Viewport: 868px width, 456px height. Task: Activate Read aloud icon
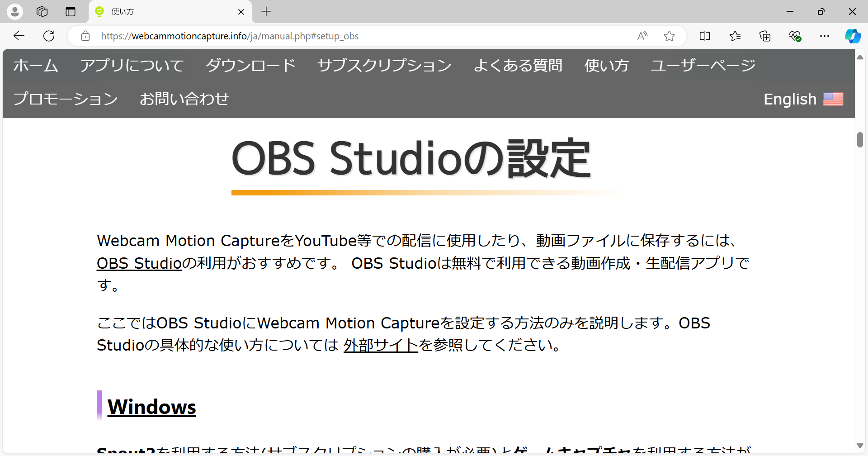642,36
